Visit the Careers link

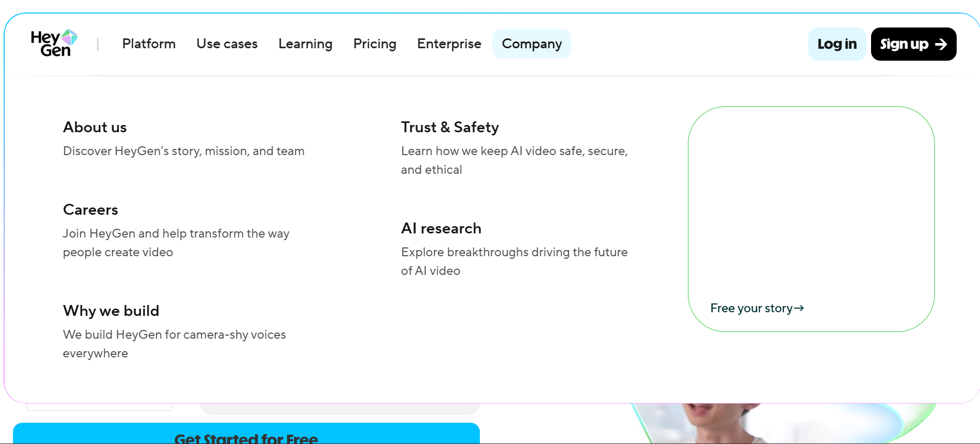click(91, 210)
